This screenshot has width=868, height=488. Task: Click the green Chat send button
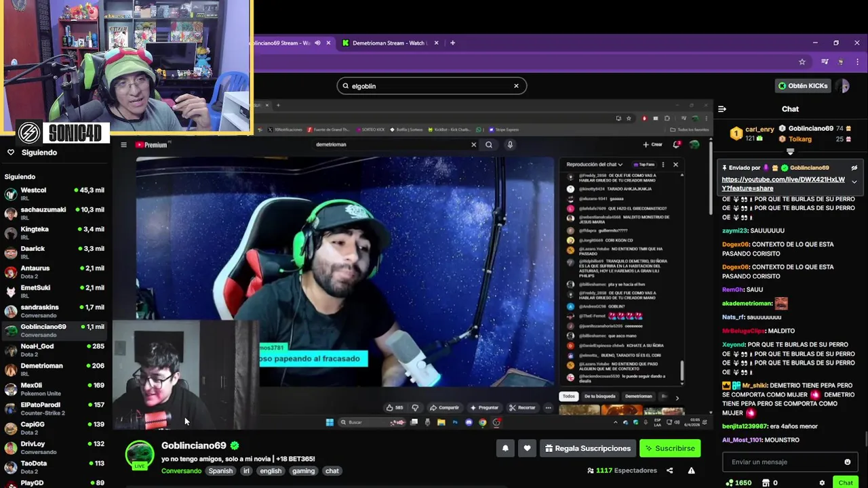click(845, 483)
